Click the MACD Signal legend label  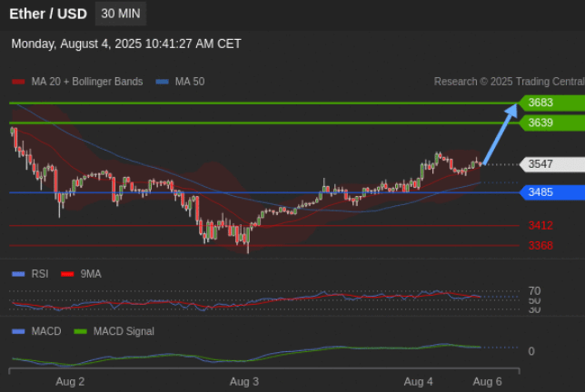[124, 331]
